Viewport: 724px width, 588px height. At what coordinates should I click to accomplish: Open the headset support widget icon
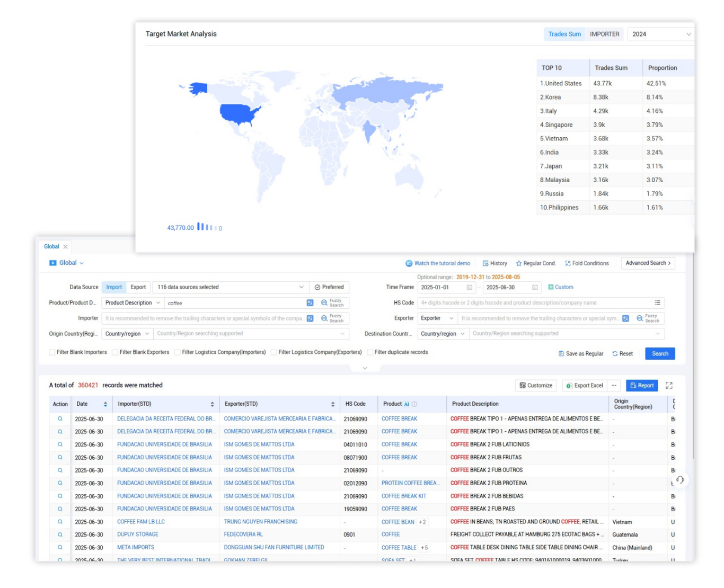[680, 480]
